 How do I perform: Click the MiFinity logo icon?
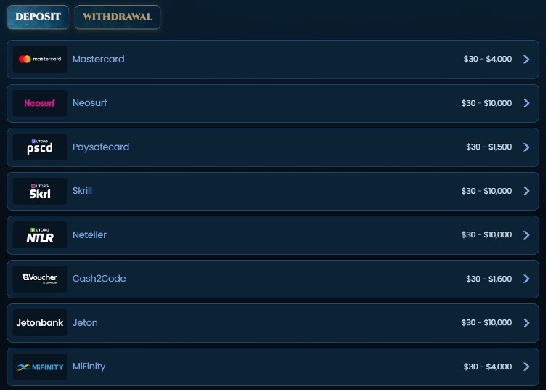coord(40,367)
